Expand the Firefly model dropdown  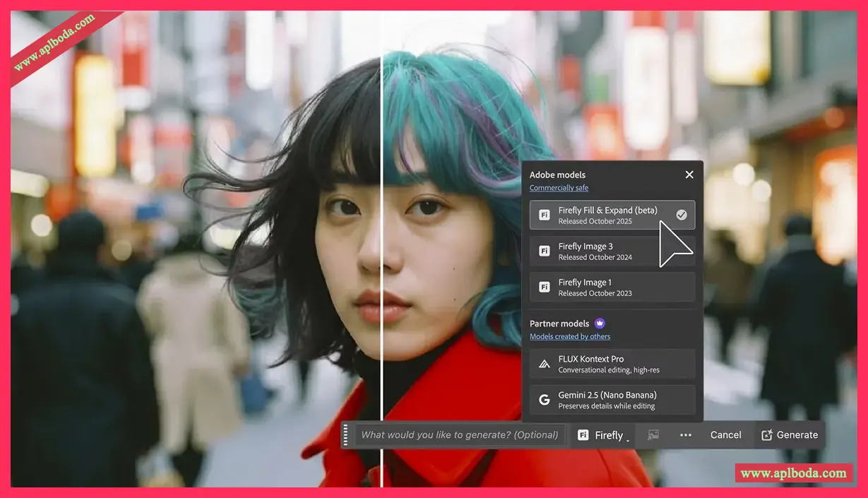pyautogui.click(x=602, y=435)
